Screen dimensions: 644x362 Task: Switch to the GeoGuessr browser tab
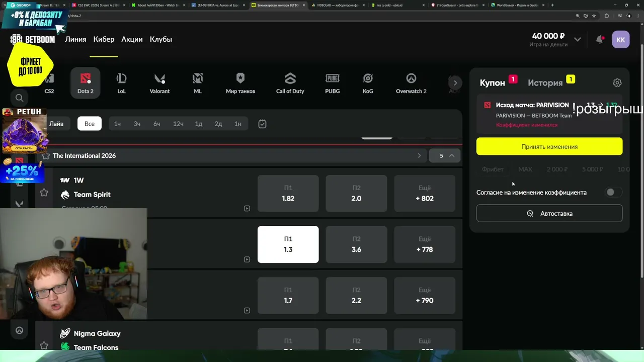457,5
